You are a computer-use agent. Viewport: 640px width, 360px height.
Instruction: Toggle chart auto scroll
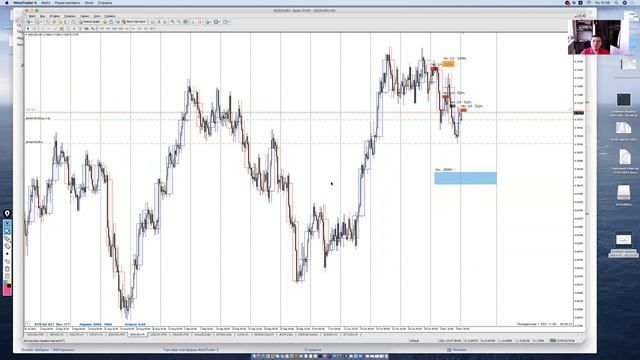[x=193, y=22]
